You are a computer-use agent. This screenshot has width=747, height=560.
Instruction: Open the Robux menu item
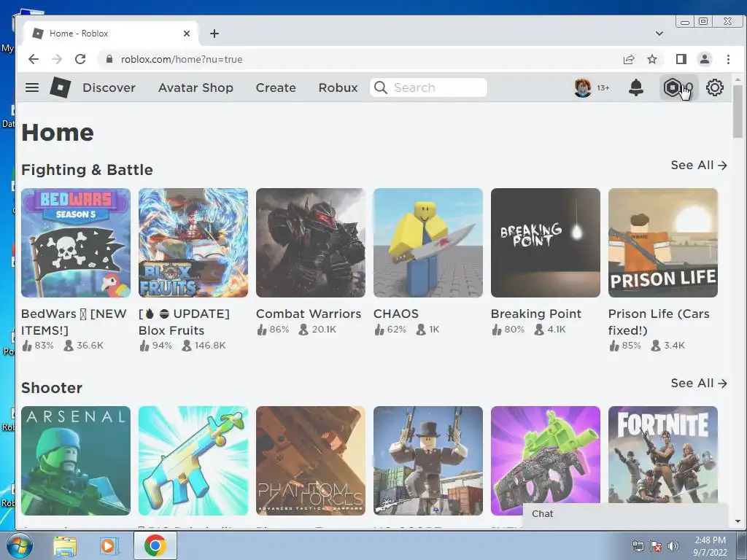click(x=338, y=87)
